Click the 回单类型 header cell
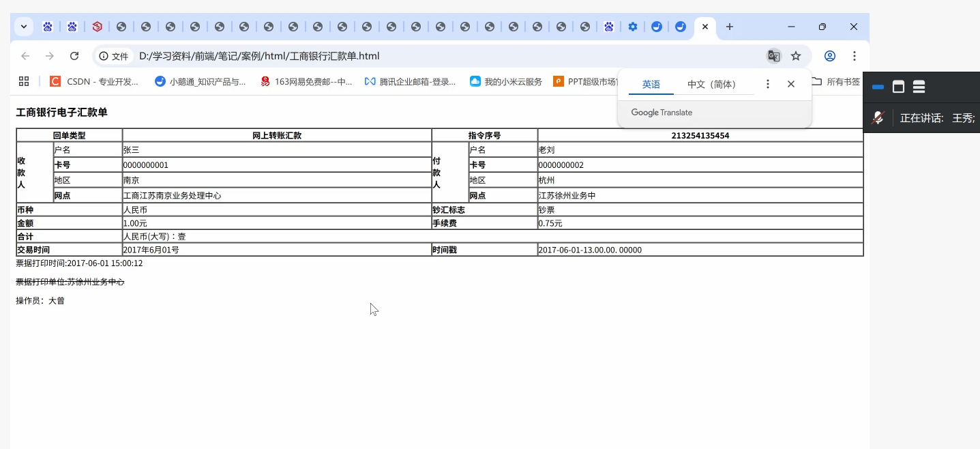Viewport: 980px width, 449px height. click(x=69, y=135)
